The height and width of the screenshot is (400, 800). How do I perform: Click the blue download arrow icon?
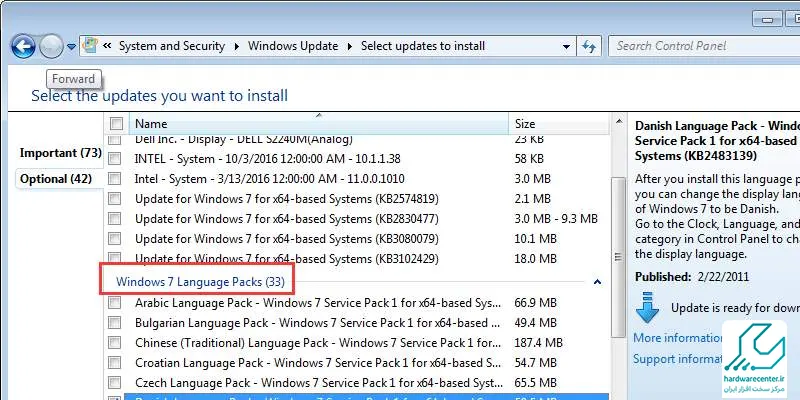click(647, 307)
